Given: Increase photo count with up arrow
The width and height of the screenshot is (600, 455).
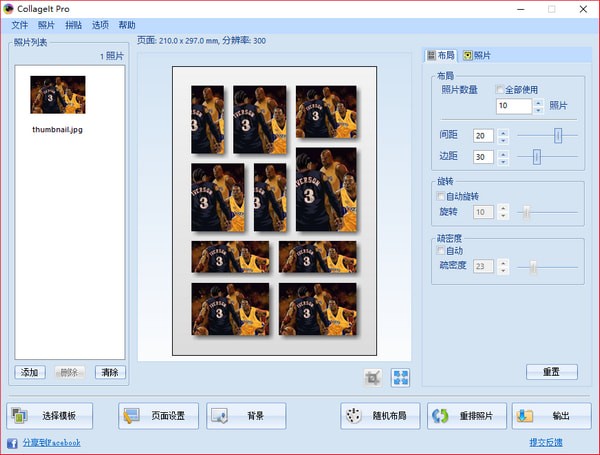Looking at the screenshot, I should [x=538, y=103].
